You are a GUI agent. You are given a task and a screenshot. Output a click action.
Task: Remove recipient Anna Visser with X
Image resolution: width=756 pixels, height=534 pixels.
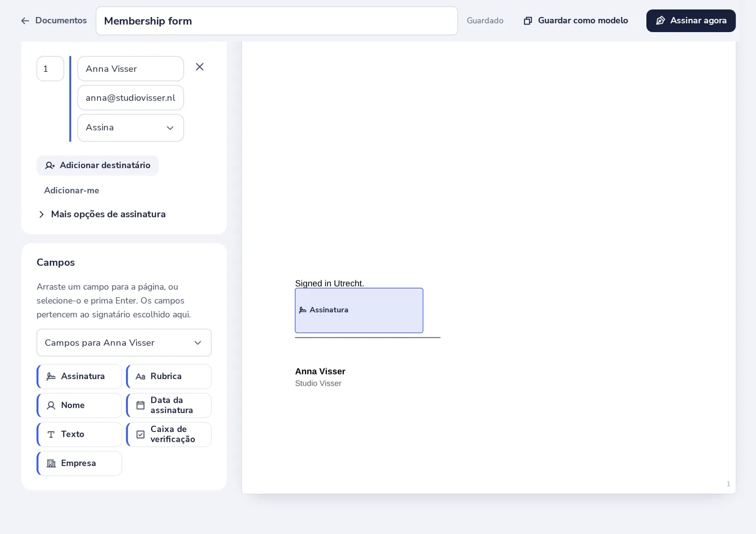(x=200, y=67)
